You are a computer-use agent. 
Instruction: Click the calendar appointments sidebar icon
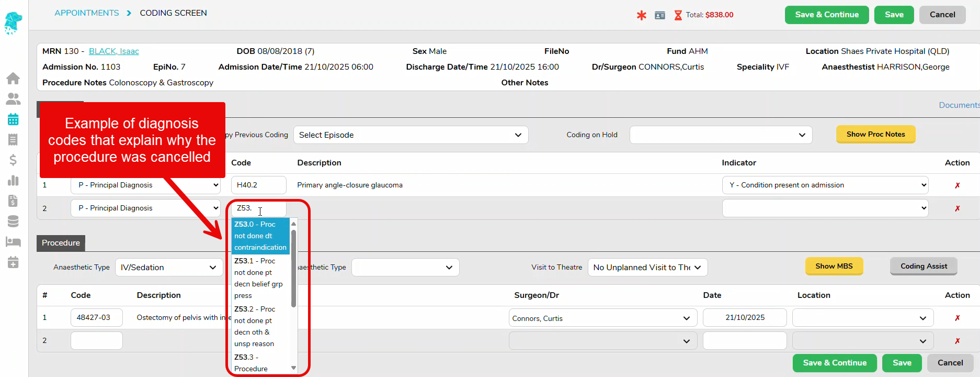[13, 119]
